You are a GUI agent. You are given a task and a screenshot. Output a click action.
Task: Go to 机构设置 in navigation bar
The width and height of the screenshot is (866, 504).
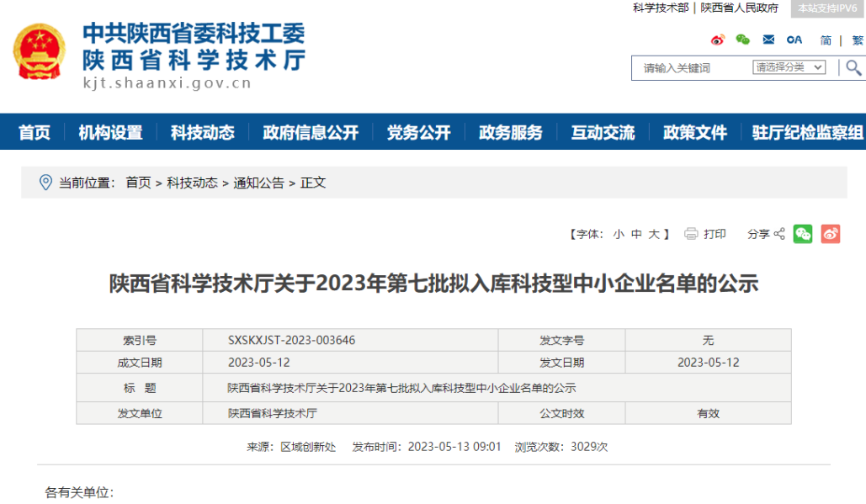[x=110, y=132]
